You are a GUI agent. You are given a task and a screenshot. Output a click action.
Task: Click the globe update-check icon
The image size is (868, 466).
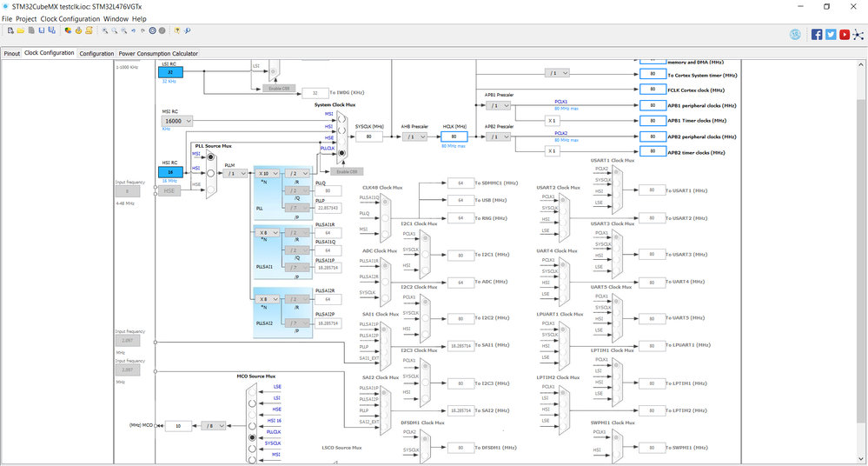[795, 35]
